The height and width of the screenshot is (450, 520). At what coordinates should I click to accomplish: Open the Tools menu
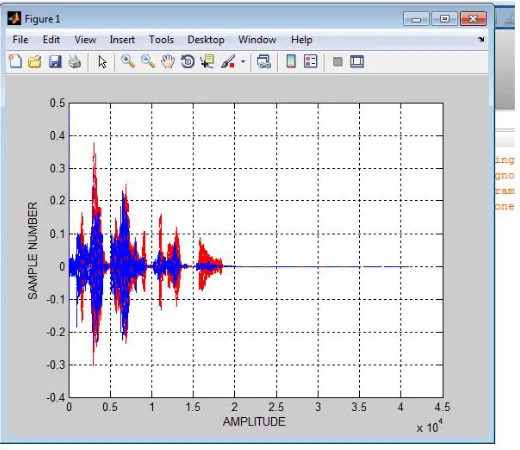point(161,40)
